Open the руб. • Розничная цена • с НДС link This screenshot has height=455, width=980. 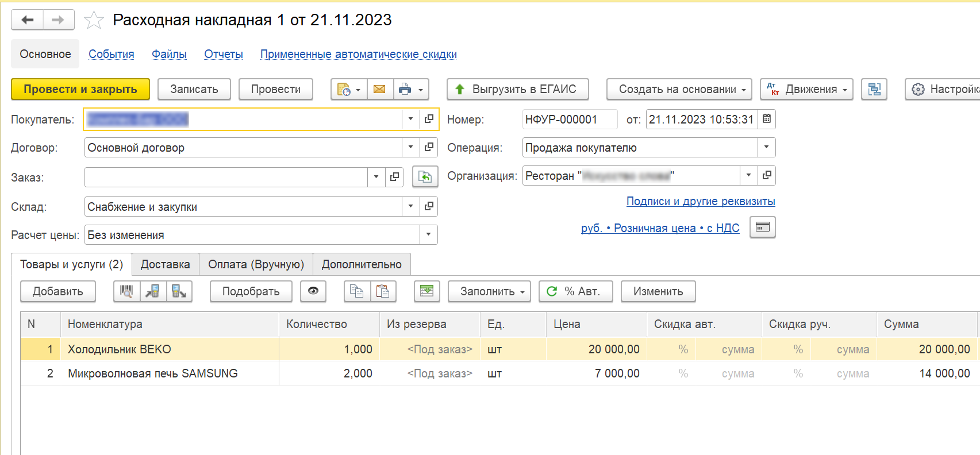(660, 228)
